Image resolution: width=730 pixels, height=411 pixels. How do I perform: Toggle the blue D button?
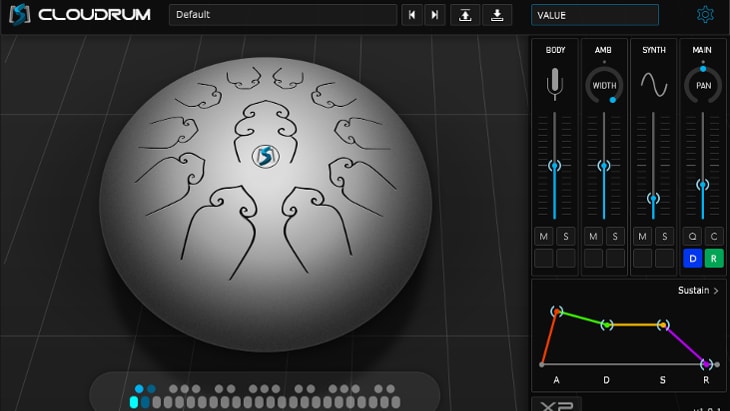(692, 258)
